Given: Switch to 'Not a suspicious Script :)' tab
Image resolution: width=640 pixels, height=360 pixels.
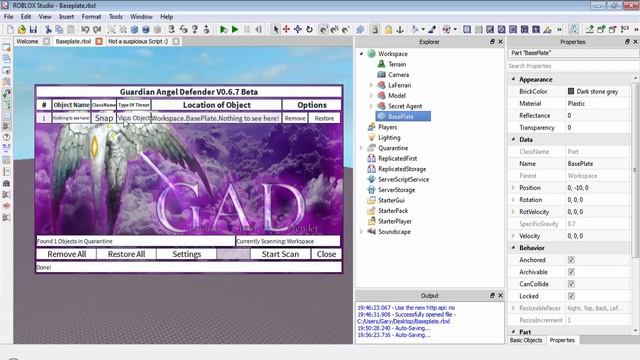Looking at the screenshot, I should coord(138,41).
